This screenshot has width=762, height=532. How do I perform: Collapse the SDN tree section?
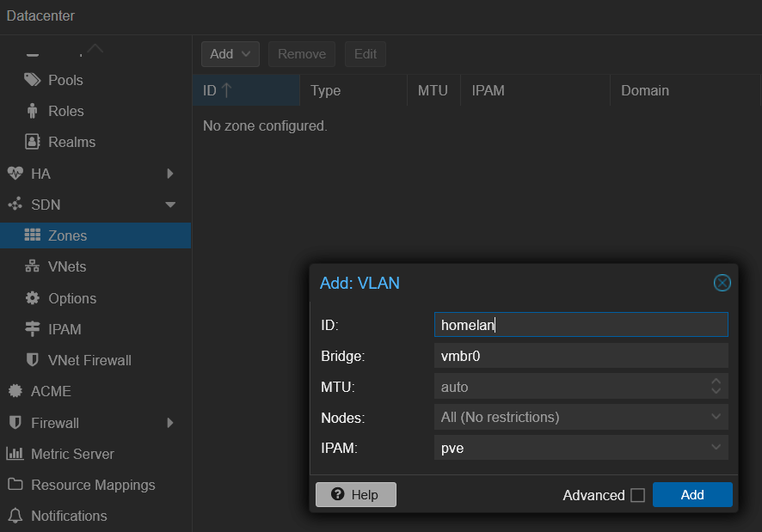170,205
